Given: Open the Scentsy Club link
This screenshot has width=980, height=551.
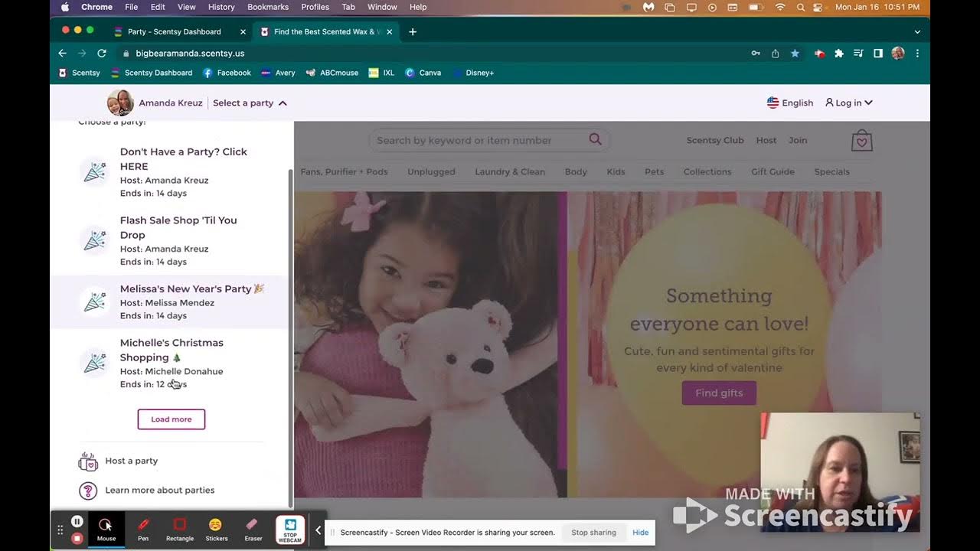Looking at the screenshot, I should (715, 140).
